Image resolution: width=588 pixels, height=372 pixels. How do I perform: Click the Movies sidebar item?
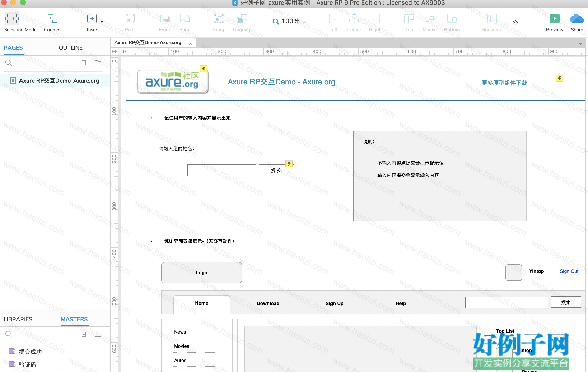click(182, 346)
